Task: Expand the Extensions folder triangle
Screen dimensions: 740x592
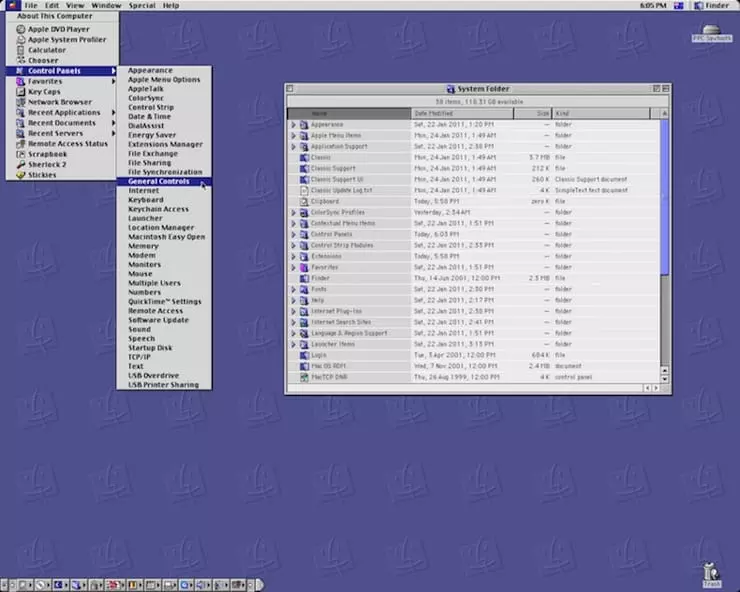Action: [293, 256]
